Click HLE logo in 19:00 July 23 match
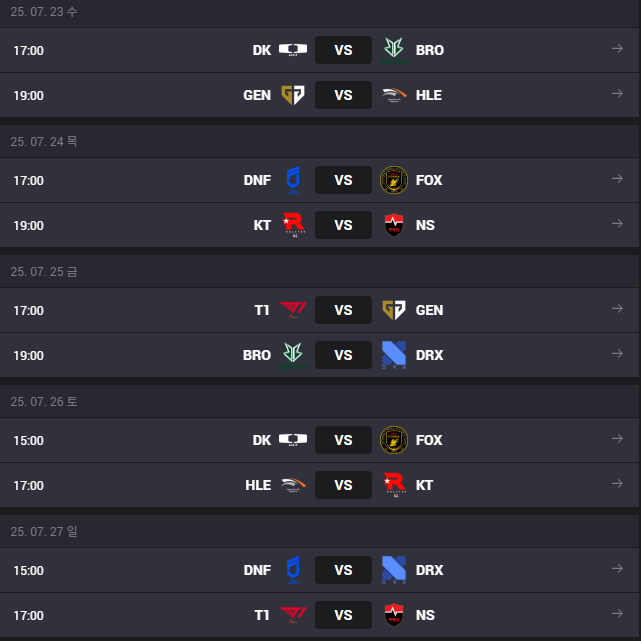The image size is (641, 641). coord(394,95)
